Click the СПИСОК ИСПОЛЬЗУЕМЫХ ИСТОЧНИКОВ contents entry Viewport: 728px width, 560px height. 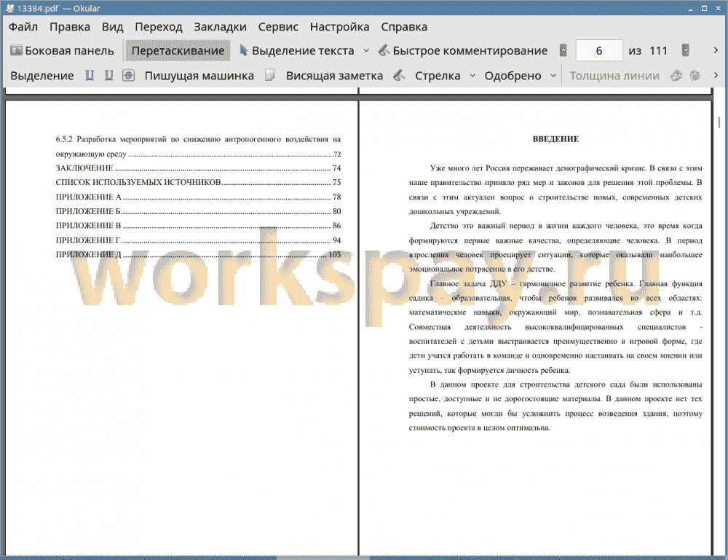coord(198,183)
